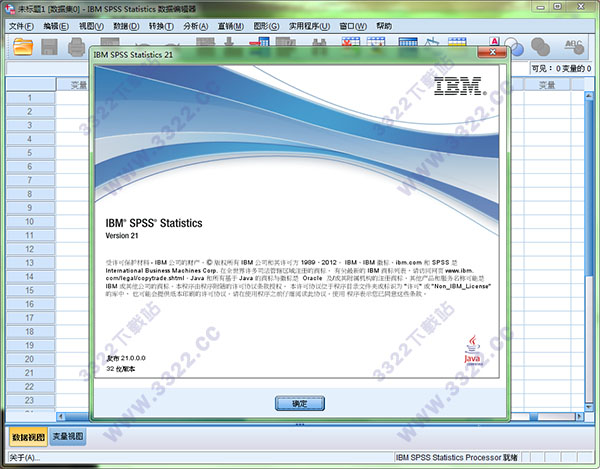Viewport: 600px width, 469px height.
Task: Click the horizontal scrollbar left arrow
Action: point(61,416)
